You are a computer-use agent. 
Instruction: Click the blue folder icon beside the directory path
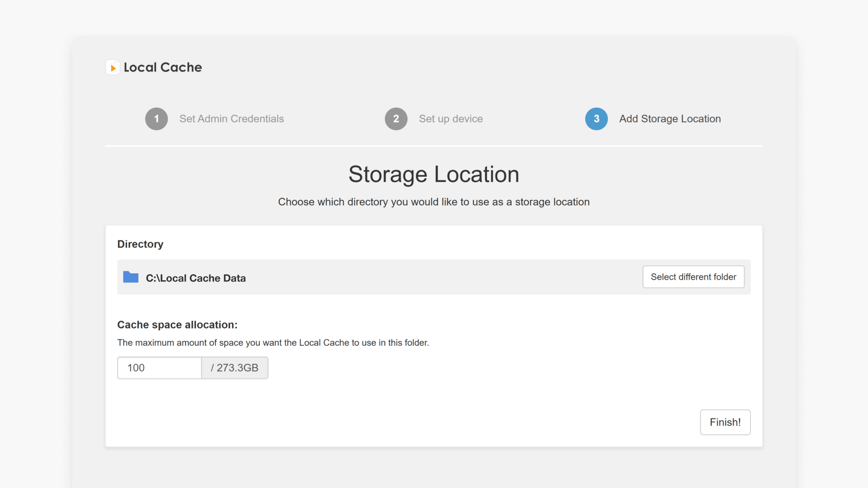[x=130, y=277]
